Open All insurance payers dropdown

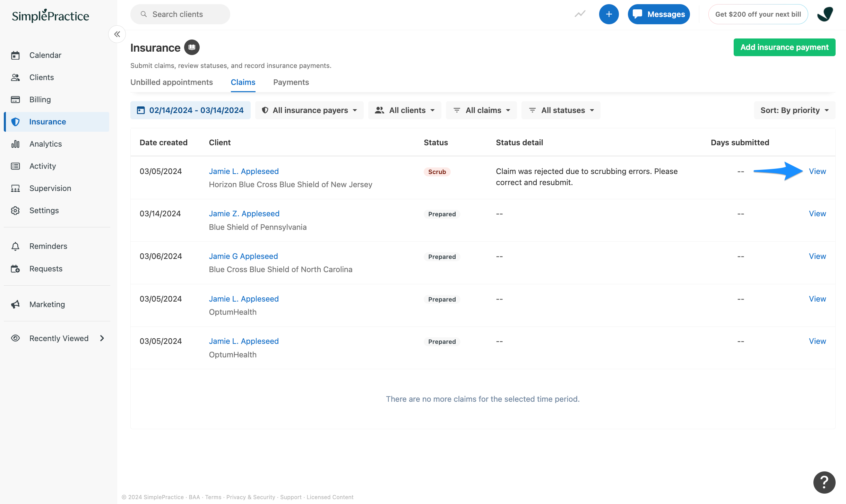[309, 110]
